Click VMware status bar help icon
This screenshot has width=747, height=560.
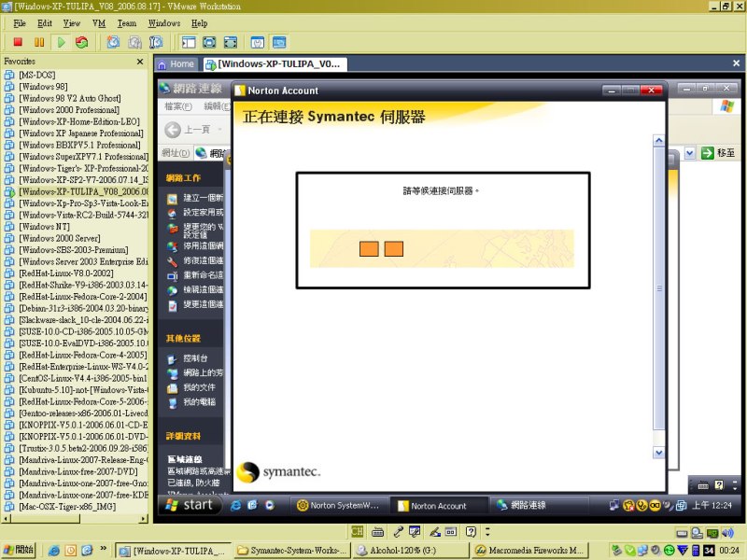[471, 532]
